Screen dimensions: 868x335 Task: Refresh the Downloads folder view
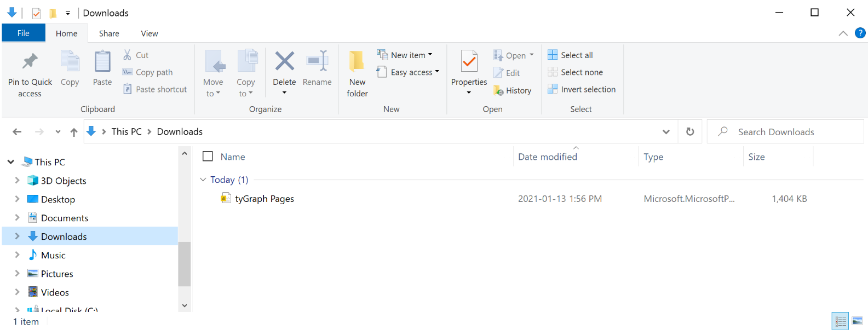click(x=690, y=131)
